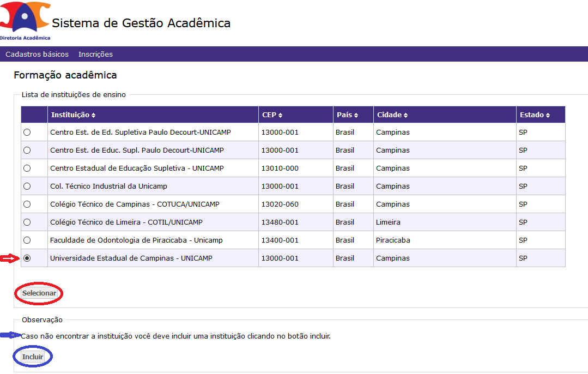Select radio for Centro Est. de Educ. Supl. Paulo Decourt
Image resolution: width=588 pixels, height=374 pixels.
pos(27,150)
